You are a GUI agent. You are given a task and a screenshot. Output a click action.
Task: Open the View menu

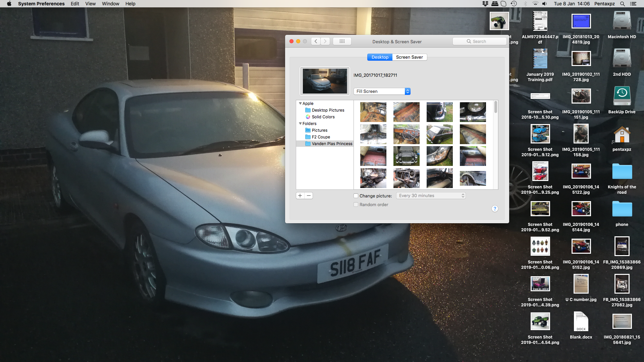(90, 4)
